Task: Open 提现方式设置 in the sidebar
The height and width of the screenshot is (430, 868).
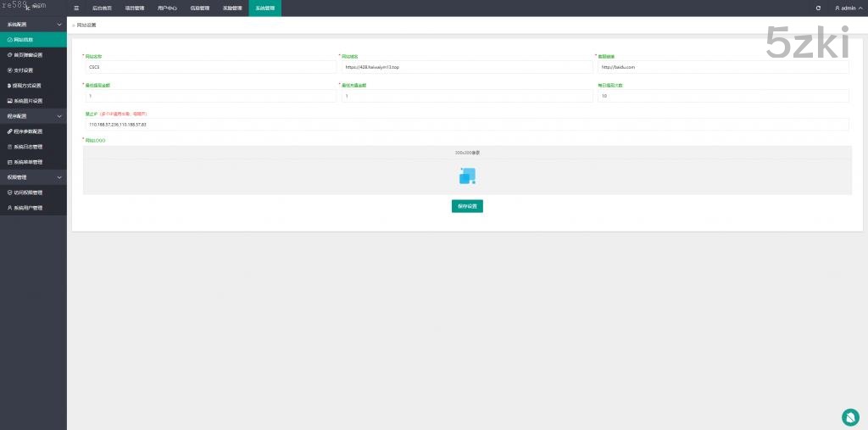Action: point(27,86)
